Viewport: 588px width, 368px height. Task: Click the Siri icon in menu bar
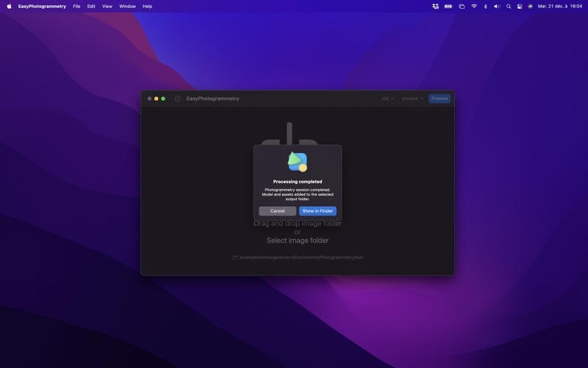pos(530,6)
